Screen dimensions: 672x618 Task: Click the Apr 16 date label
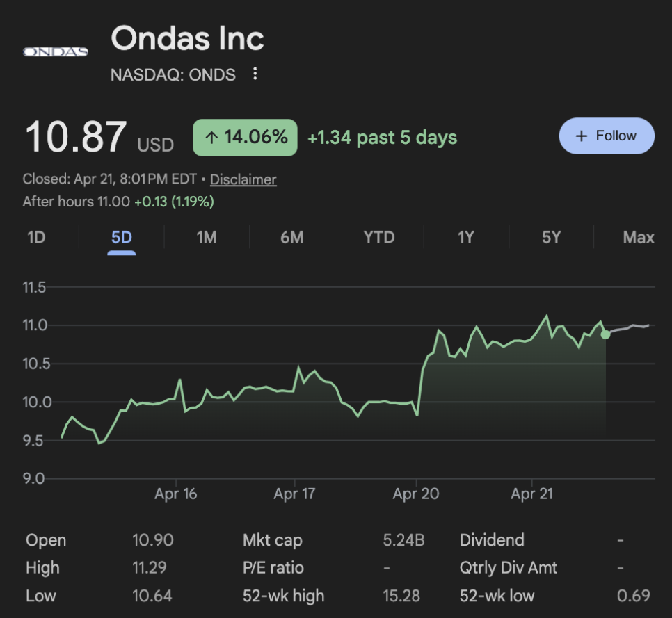(x=176, y=494)
